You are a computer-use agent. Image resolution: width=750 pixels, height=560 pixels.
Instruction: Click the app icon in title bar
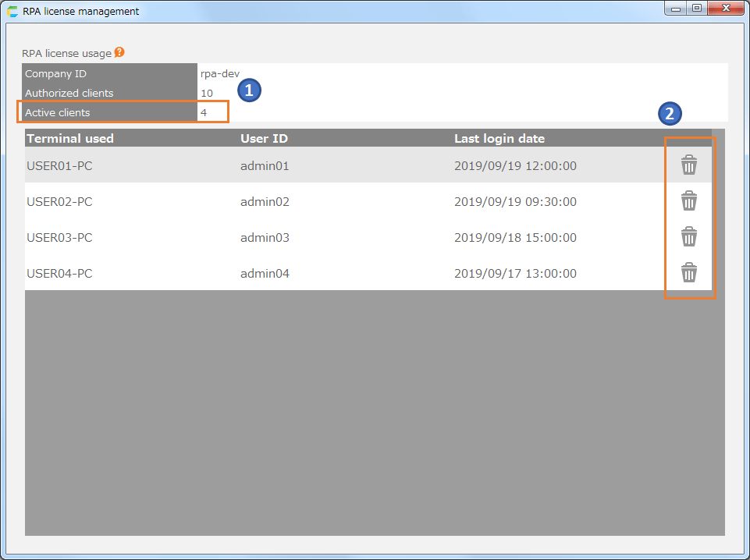click(x=12, y=11)
